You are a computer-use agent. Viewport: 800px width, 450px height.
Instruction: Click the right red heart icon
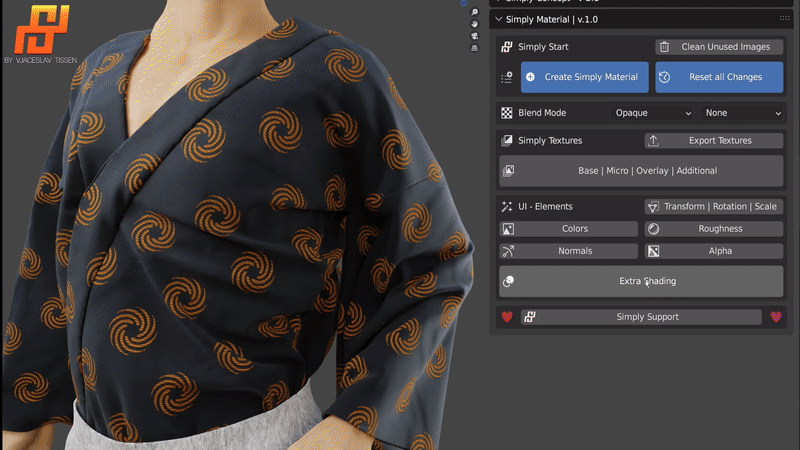click(775, 317)
